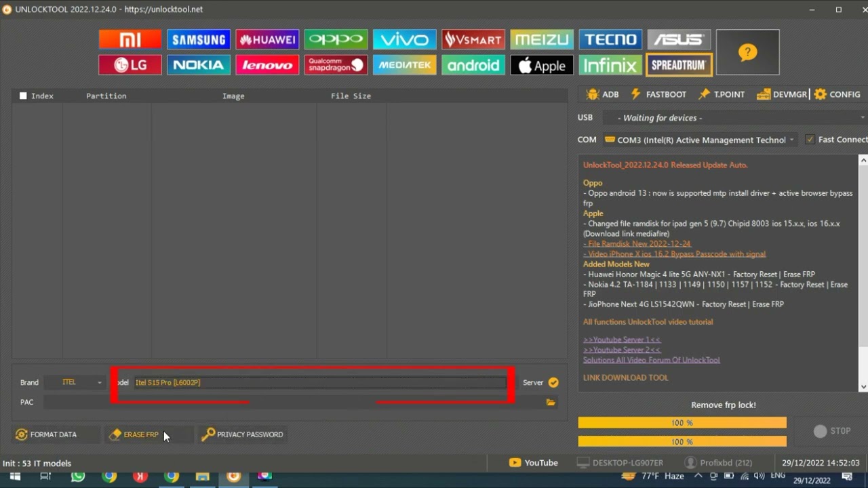Open the FASTBOOT tab
This screenshot has height=488, width=868.
pyautogui.click(x=658, y=94)
